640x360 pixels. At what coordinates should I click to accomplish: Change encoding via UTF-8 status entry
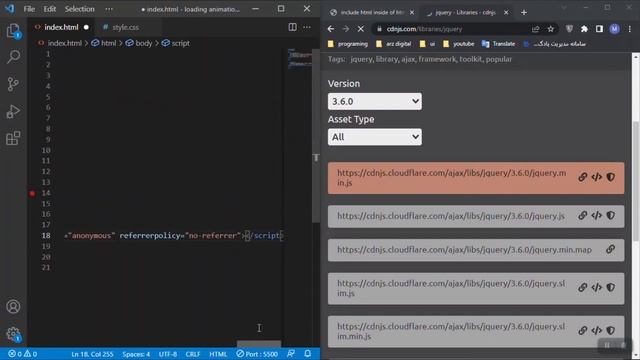[x=168, y=354]
